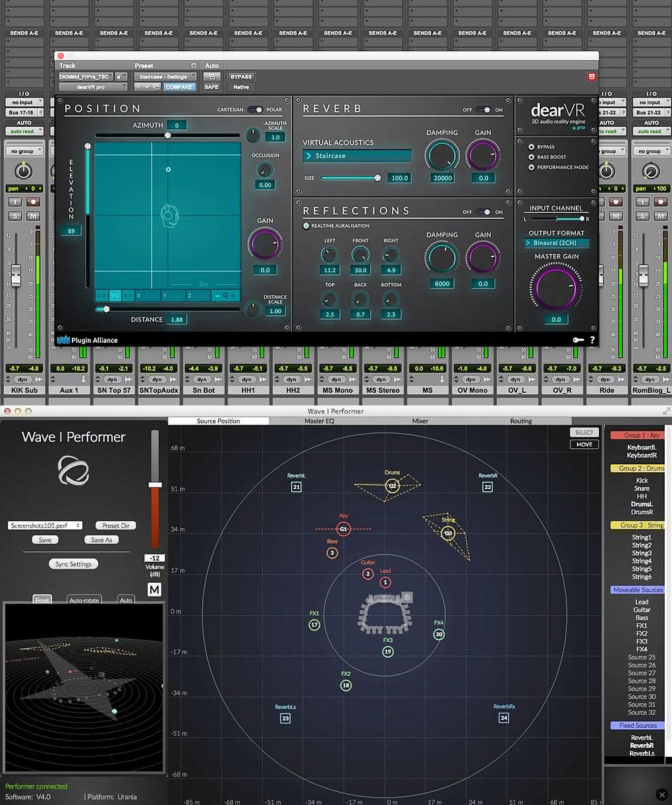Open Output Format Binaural (2CH) dropdown
Image resolution: width=672 pixels, height=805 pixels.
(x=556, y=243)
